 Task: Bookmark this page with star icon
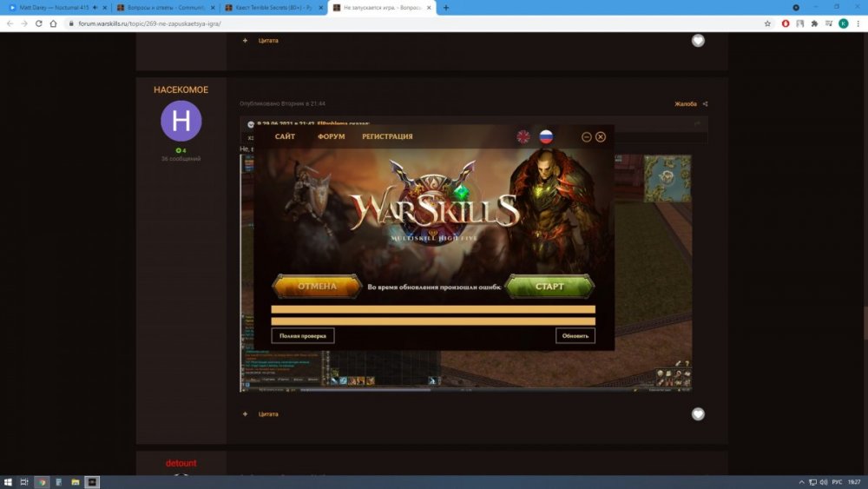coord(768,23)
